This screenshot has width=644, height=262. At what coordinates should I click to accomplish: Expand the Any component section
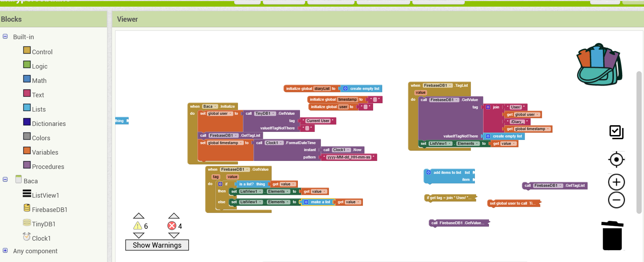point(5,250)
